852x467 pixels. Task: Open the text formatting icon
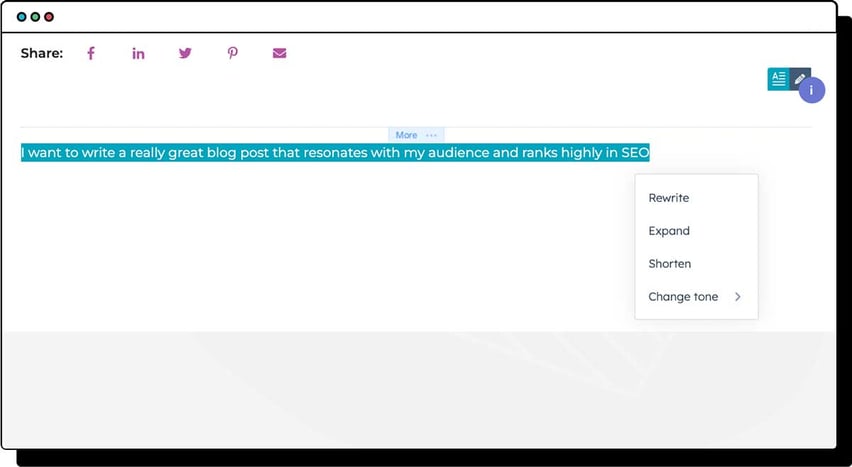(778, 79)
